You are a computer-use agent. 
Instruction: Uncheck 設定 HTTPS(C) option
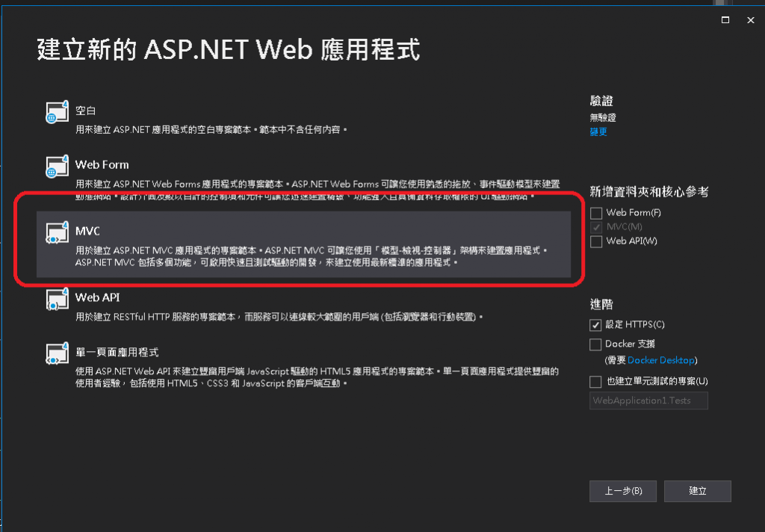[595, 325]
